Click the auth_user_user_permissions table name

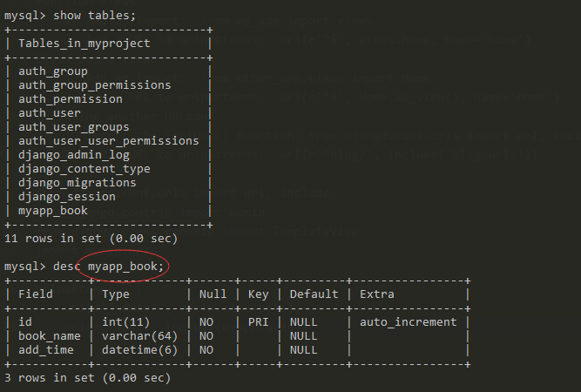point(108,140)
